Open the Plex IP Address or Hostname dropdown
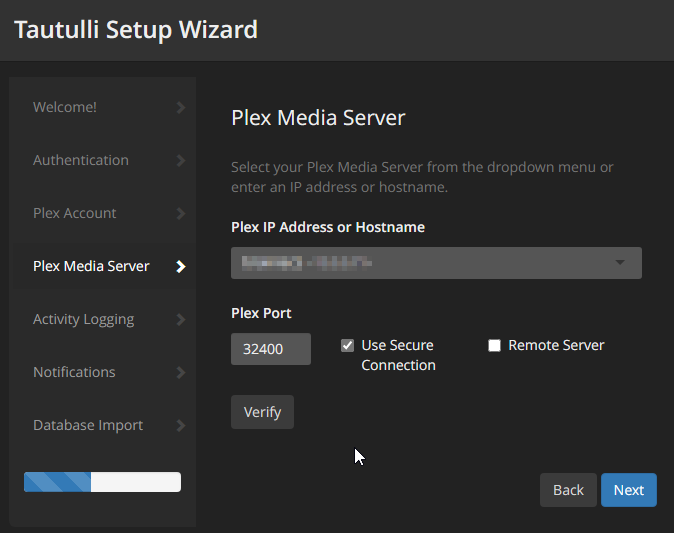 pos(436,263)
